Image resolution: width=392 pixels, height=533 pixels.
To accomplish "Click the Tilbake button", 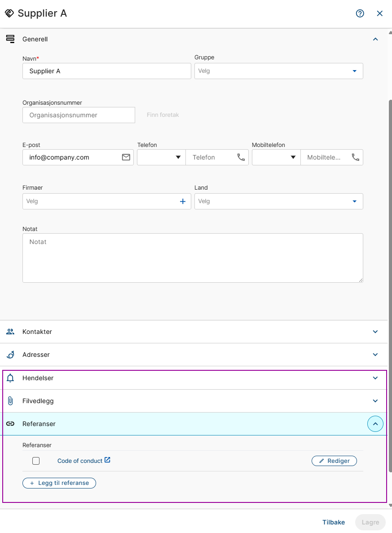I will click(334, 522).
